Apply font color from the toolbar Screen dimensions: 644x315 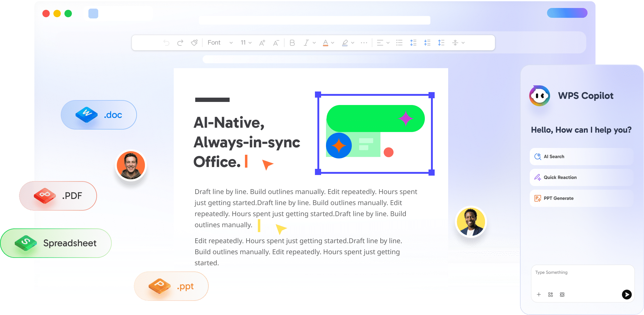click(325, 43)
